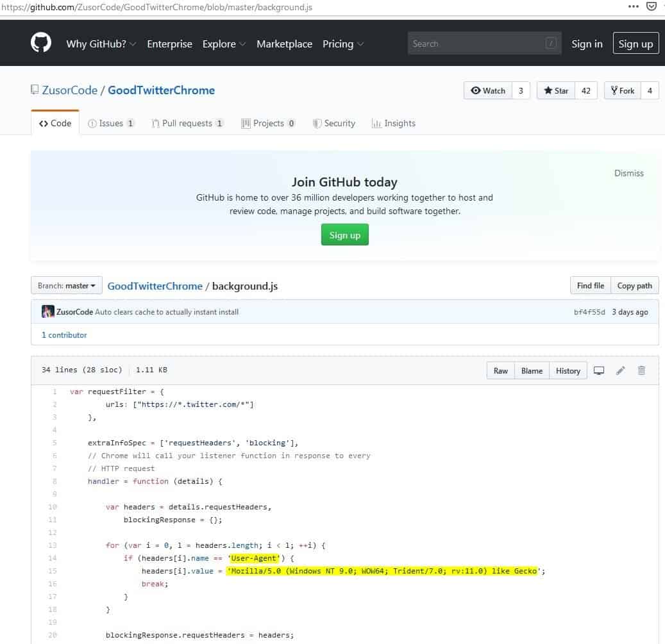The height and width of the screenshot is (644, 665).
Task: Open the browser's three-dot page actions menu
Action: tap(634, 6)
